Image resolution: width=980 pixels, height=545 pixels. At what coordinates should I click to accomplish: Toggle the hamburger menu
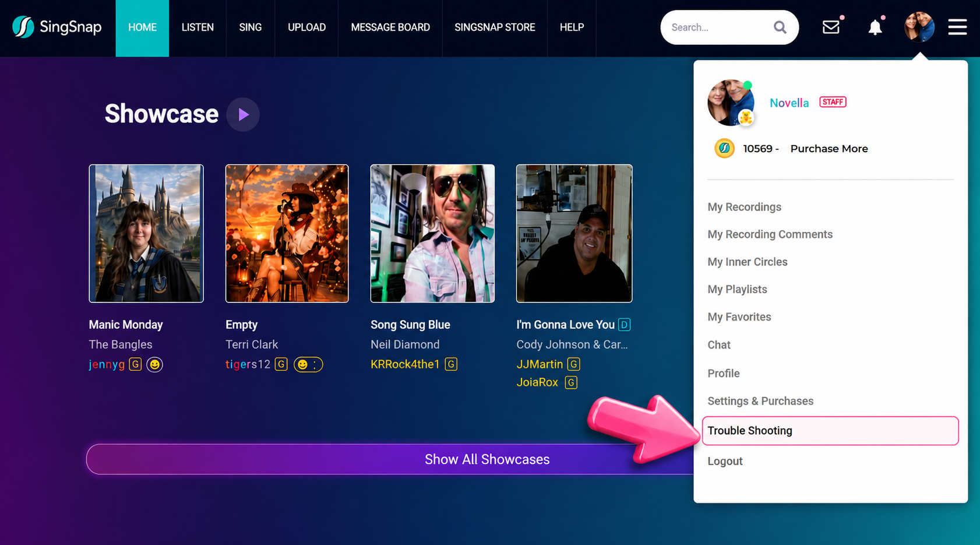[957, 27]
